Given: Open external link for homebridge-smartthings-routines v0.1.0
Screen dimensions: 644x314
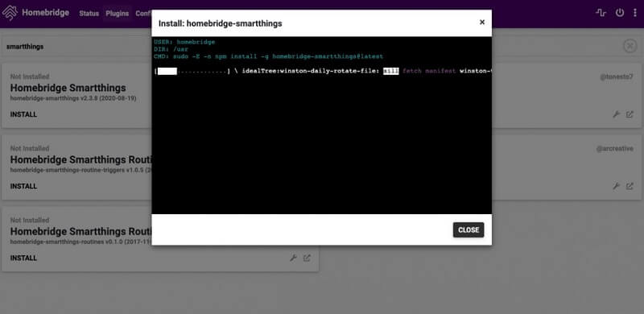Looking at the screenshot, I should (307, 258).
